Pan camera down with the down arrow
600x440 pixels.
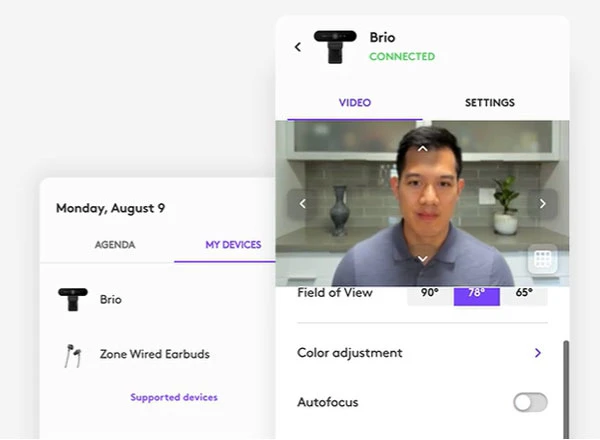point(422,259)
